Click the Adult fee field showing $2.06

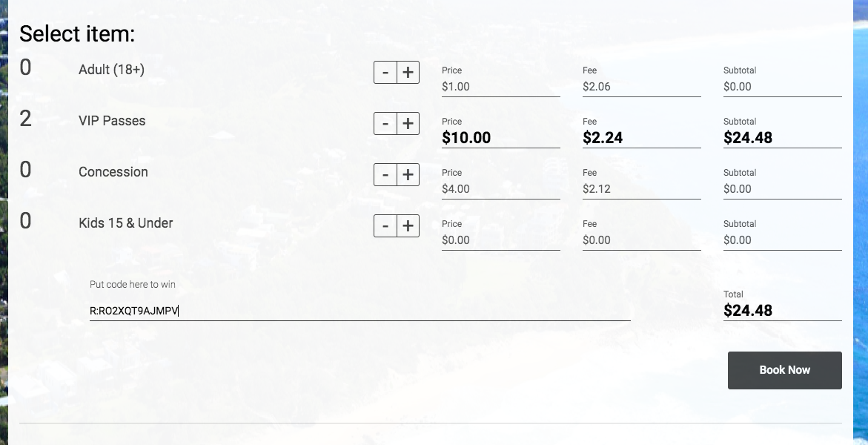642,87
